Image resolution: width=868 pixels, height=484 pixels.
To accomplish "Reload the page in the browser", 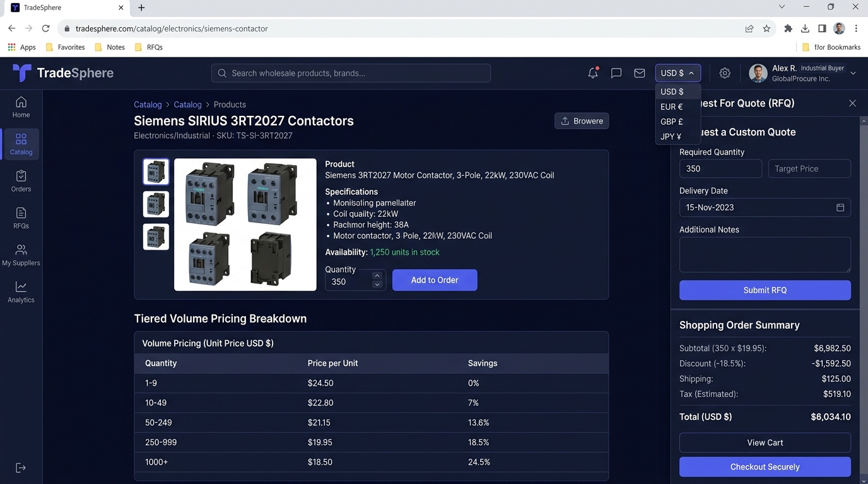I will coord(45,28).
